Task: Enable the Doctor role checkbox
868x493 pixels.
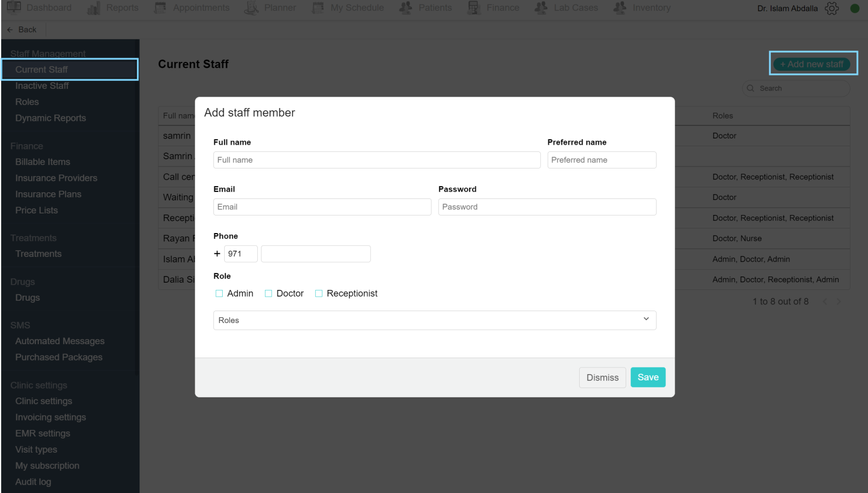Action: [269, 294]
